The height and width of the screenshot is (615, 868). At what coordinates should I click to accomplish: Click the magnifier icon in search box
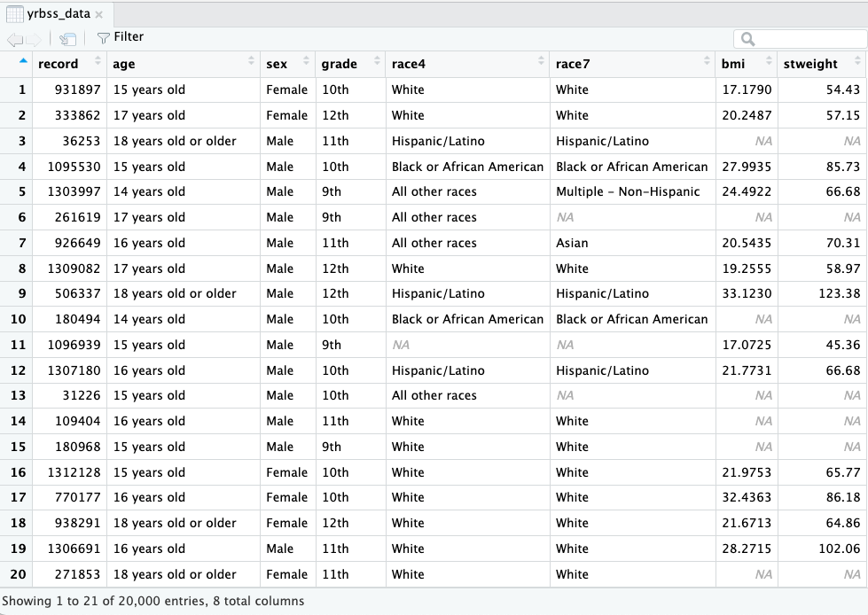pos(747,39)
